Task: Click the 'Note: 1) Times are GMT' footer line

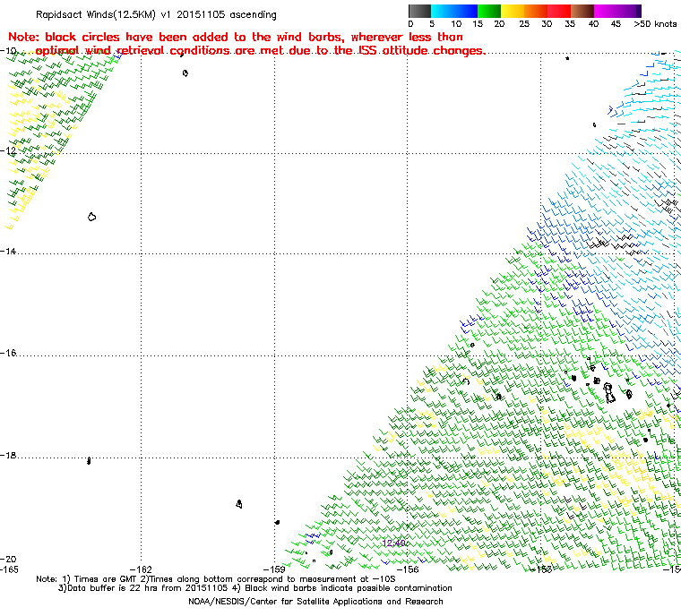Action: 216,579
